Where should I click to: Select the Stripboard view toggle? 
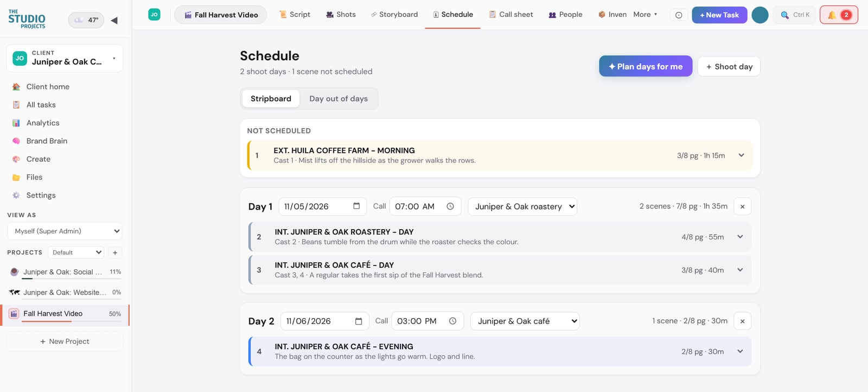pos(271,98)
